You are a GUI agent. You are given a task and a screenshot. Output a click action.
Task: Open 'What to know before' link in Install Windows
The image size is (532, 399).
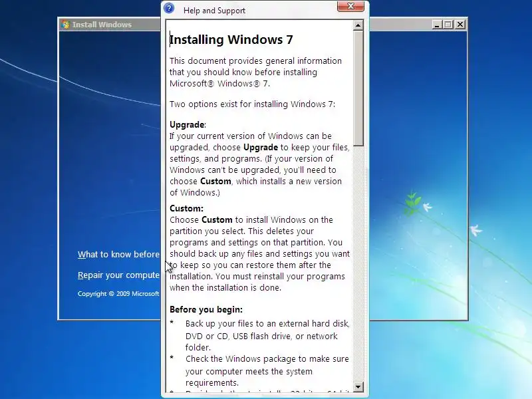118,254
